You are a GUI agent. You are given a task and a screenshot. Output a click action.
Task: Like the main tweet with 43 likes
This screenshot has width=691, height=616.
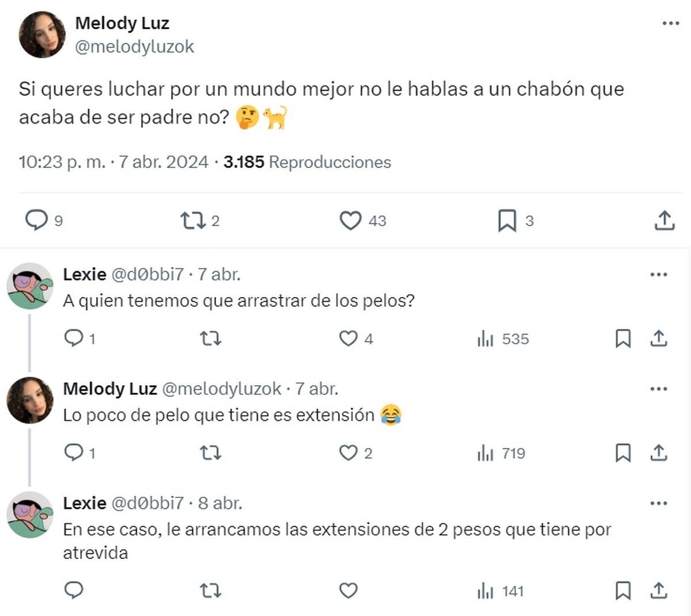click(350, 220)
